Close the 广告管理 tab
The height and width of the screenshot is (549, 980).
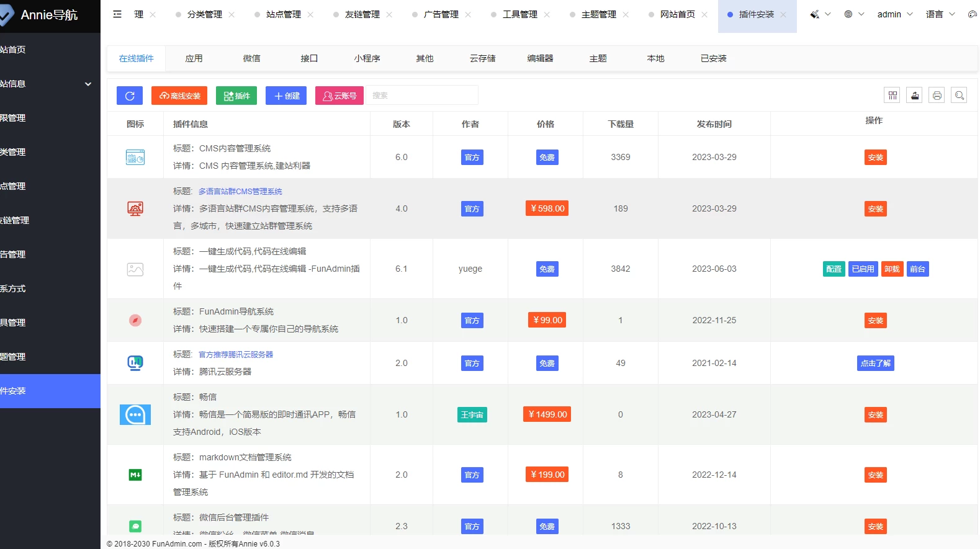pos(468,15)
